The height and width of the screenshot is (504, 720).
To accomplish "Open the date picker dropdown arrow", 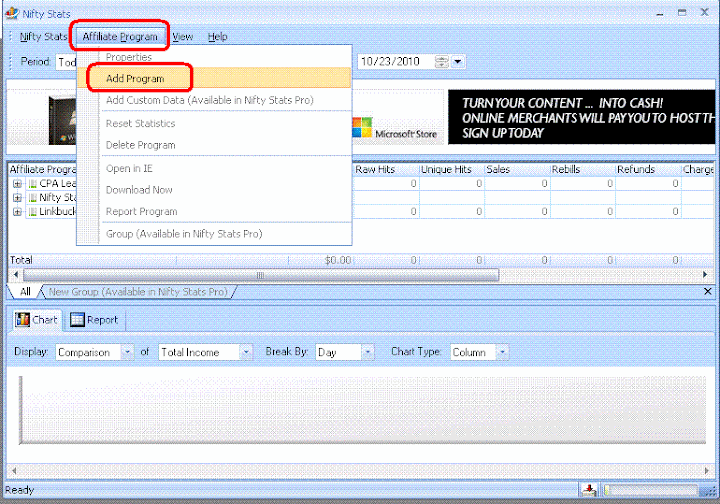I will [x=458, y=62].
